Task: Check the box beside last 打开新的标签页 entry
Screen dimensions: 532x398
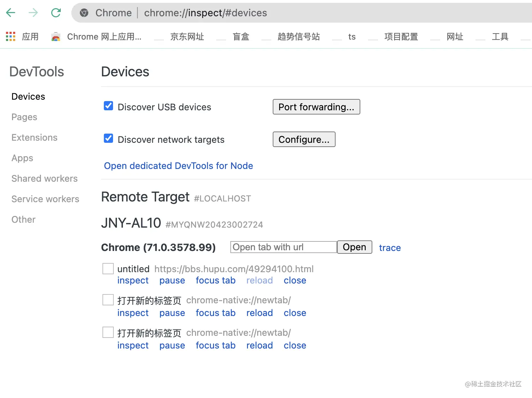Action: [108, 332]
